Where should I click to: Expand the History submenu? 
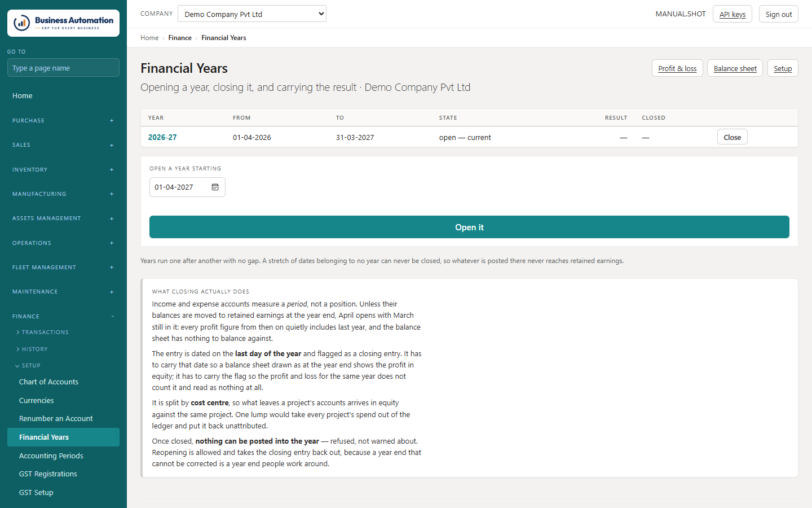[32, 349]
